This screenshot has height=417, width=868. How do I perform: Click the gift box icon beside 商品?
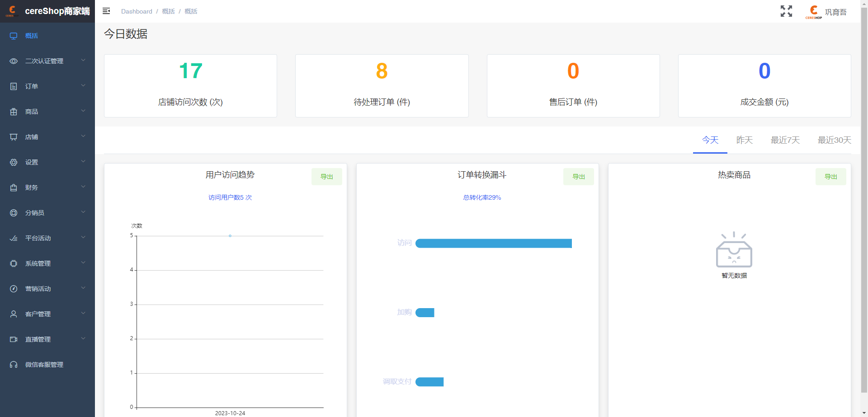[x=14, y=112]
